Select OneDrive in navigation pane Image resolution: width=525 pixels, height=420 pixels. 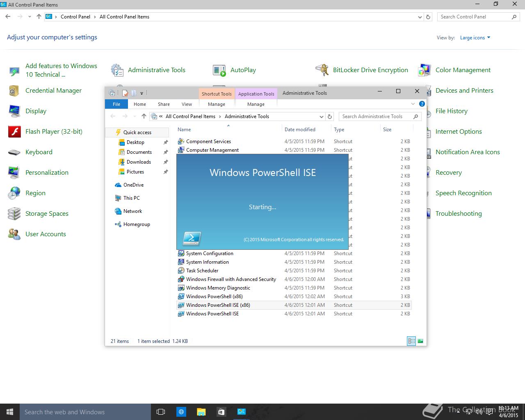133,185
